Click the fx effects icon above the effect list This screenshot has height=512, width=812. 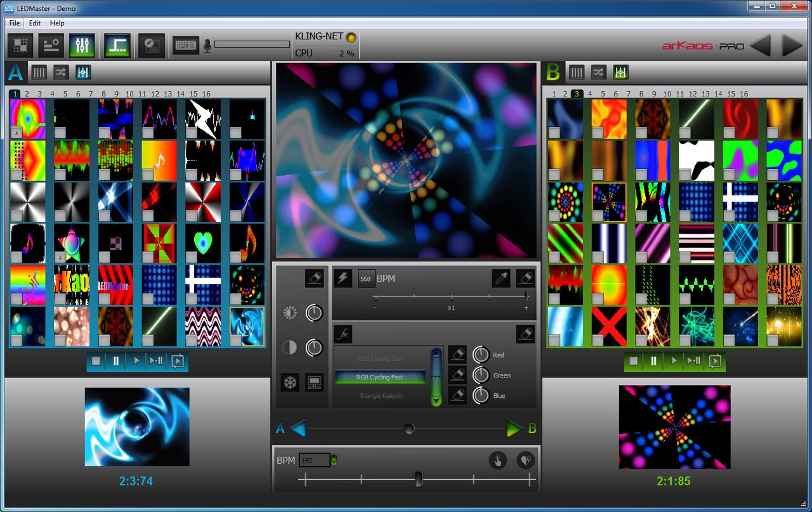coord(343,334)
